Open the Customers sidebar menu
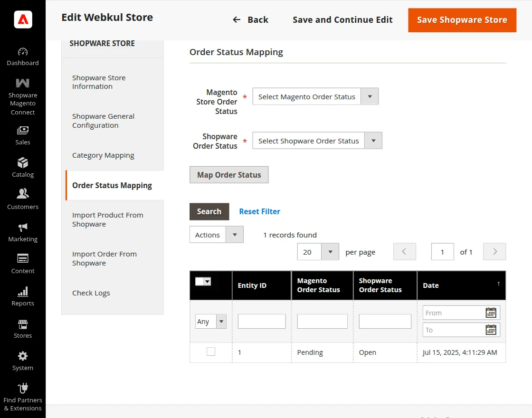Image resolution: width=532 pixels, height=418 pixels. (x=22, y=199)
